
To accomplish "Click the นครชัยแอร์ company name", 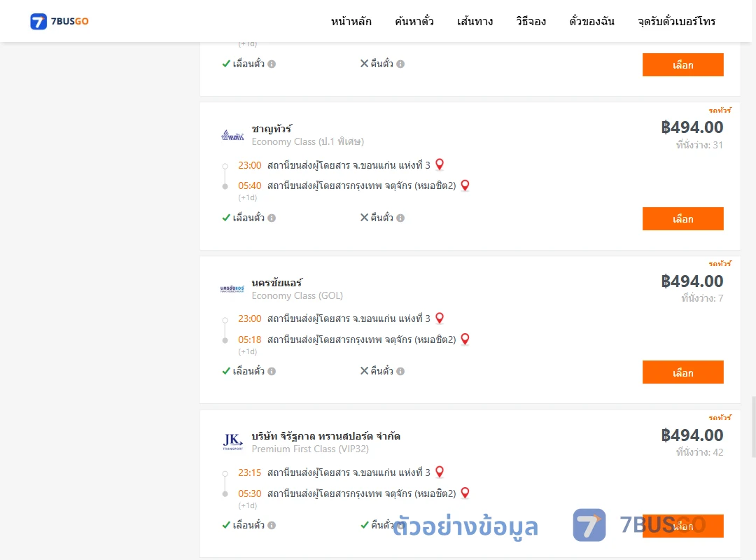I will point(277,283).
